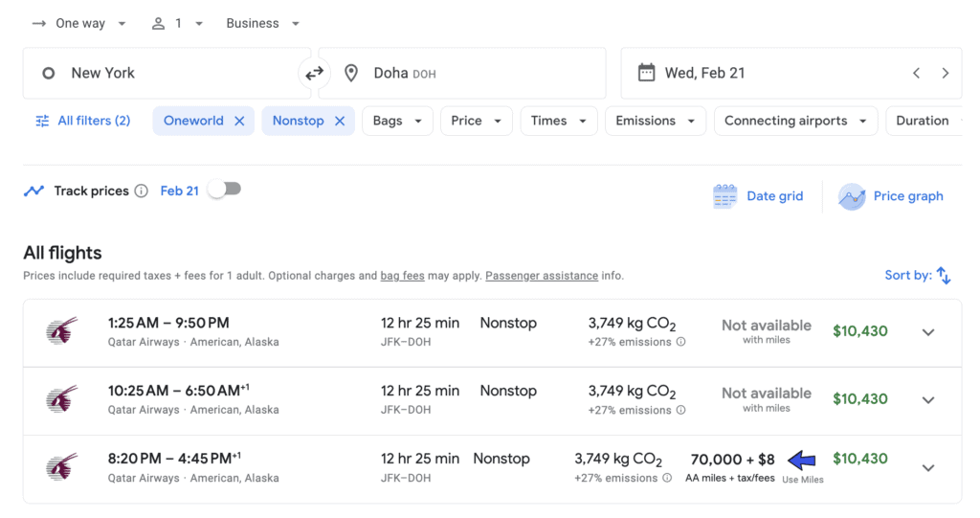Image resolution: width=980 pixels, height=518 pixels.
Task: Swap origin and destination airports
Action: (x=314, y=74)
